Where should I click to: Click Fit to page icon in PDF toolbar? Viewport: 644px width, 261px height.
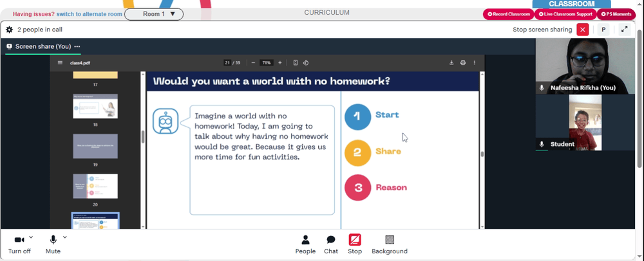click(x=296, y=63)
